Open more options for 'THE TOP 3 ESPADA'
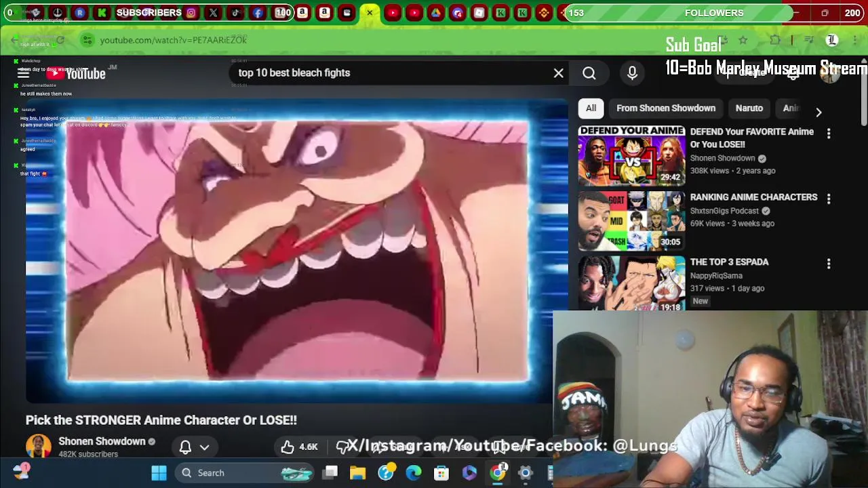868x488 pixels. pos(828,264)
